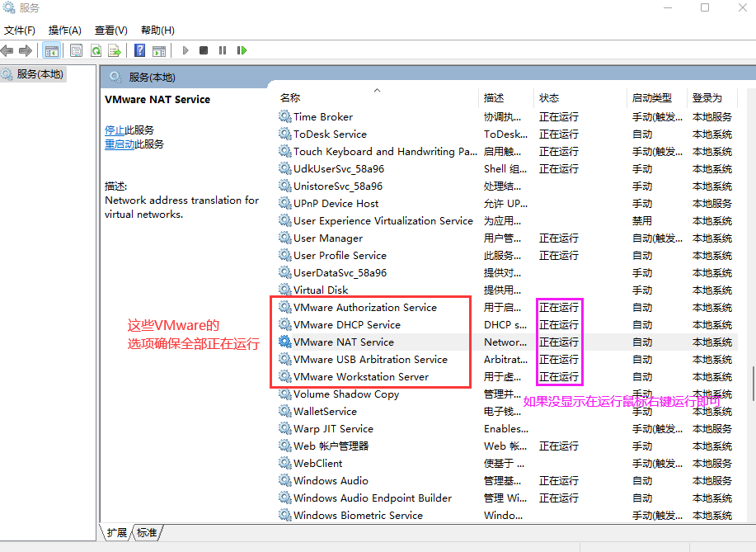Select UnistoreSvc_58a96 service name
Viewport: 756px width, 552px height.
(338, 186)
